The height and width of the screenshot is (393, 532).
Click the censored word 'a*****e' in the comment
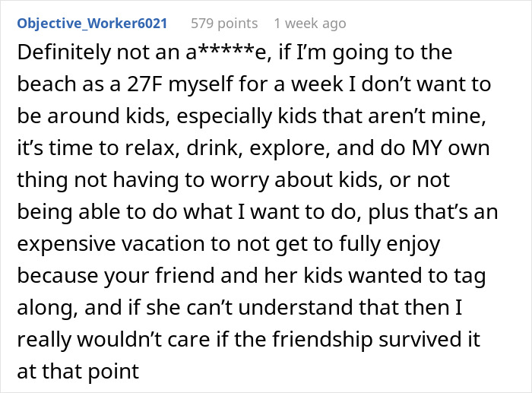click(x=228, y=52)
